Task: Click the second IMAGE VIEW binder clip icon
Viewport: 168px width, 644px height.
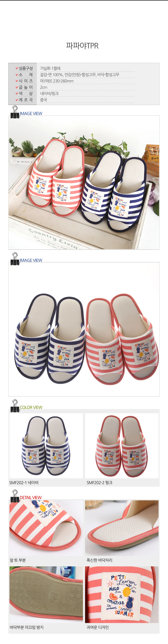Action: [x=15, y=258]
